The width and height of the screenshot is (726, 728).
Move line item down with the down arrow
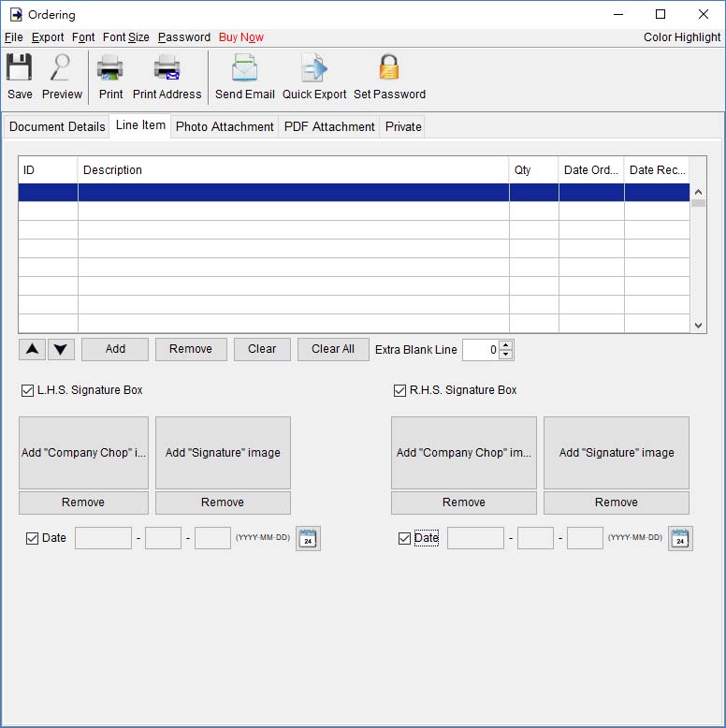tap(61, 349)
